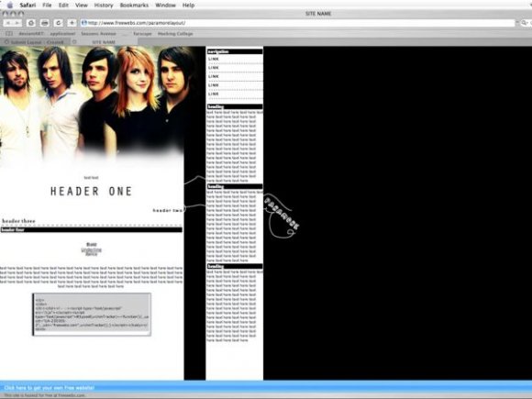Open the deviantART bookmark
This screenshot has height=399, width=532.
point(31,34)
